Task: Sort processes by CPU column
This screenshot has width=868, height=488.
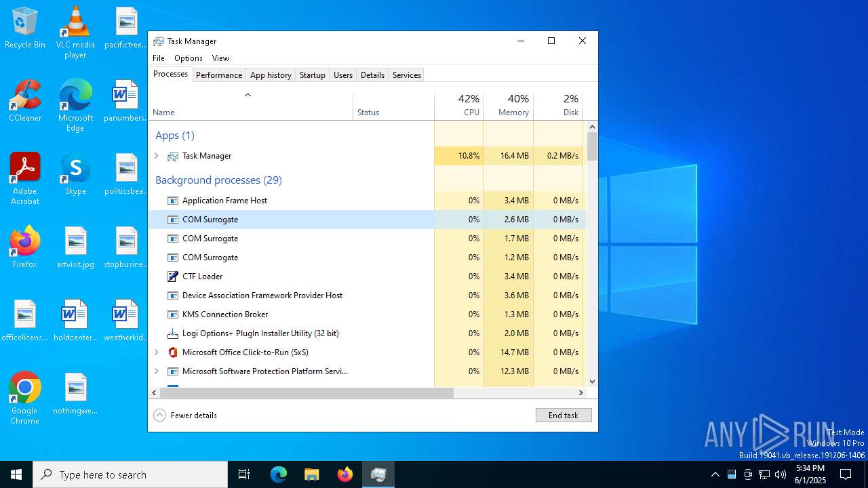Action: coord(459,105)
